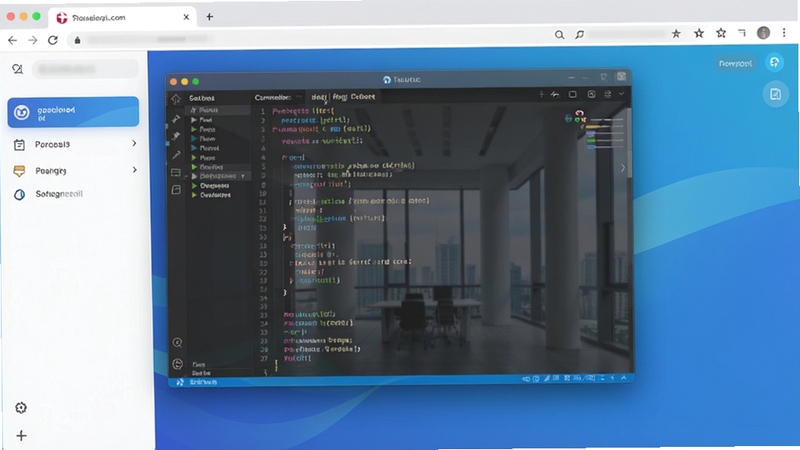The image size is (800, 450).
Task: Expand the third sidebar item with chevron
Action: tap(134, 169)
